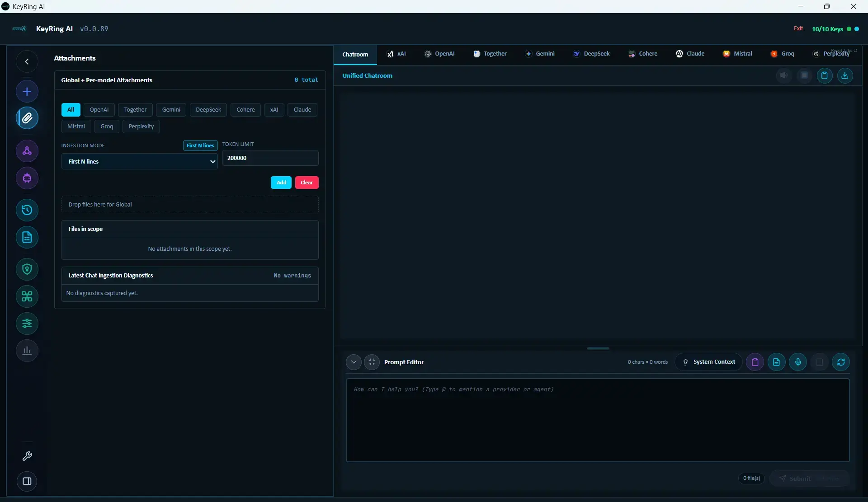Switch to the Groq tab

783,54
